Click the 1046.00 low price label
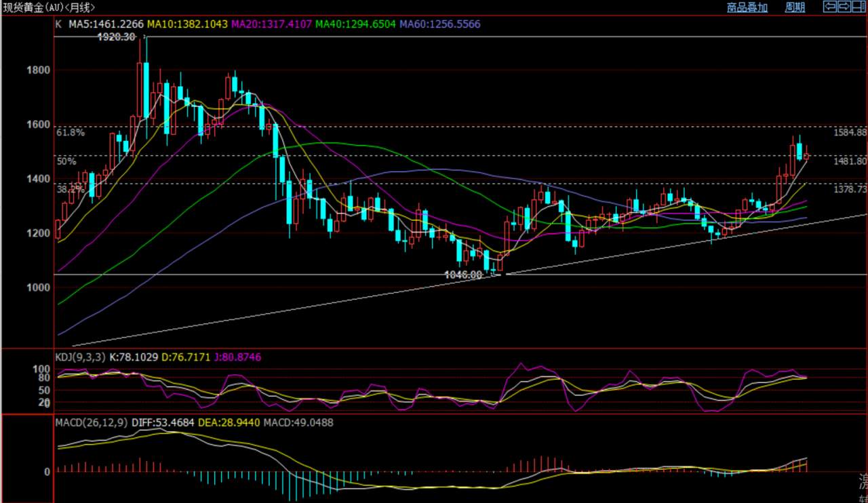Screen dimensions: 868x503 click(x=463, y=275)
